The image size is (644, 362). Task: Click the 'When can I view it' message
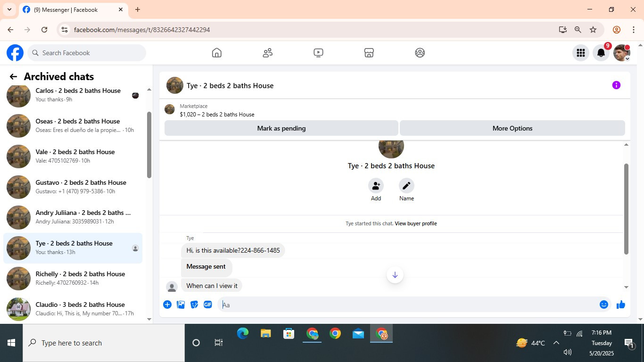tap(212, 286)
